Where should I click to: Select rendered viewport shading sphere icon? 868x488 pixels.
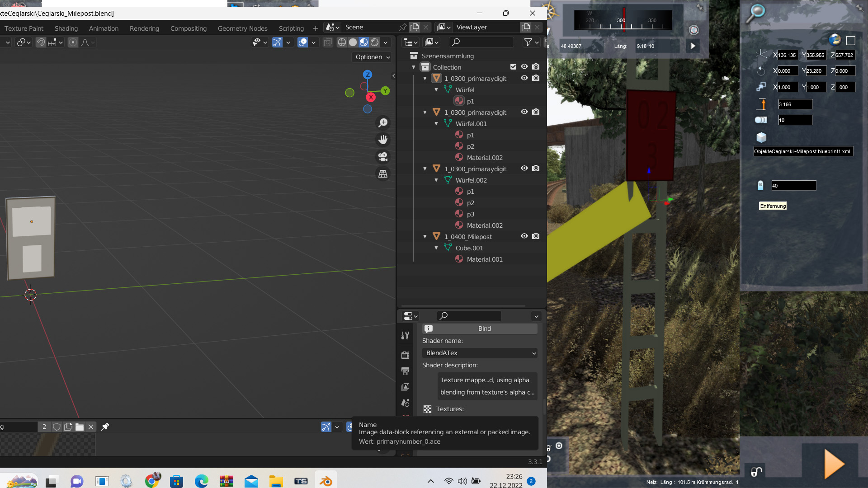click(375, 42)
